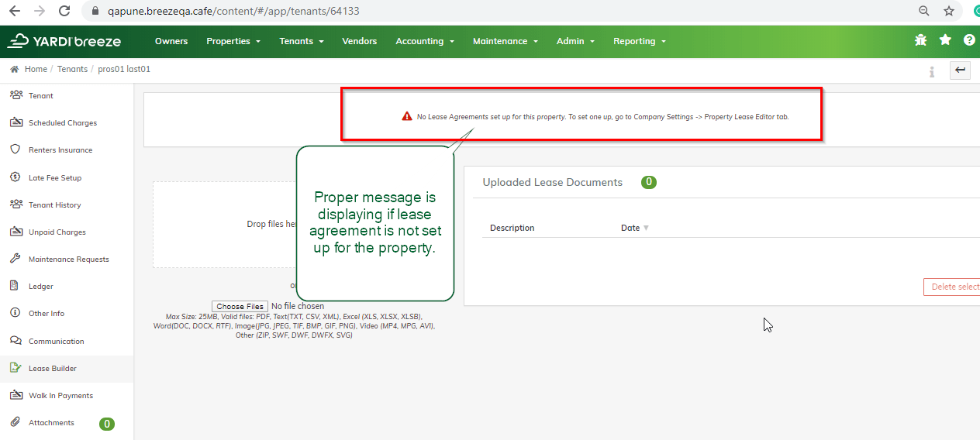The height and width of the screenshot is (440, 980).
Task: Click the Other Info circle icon
Action: pos(14,313)
